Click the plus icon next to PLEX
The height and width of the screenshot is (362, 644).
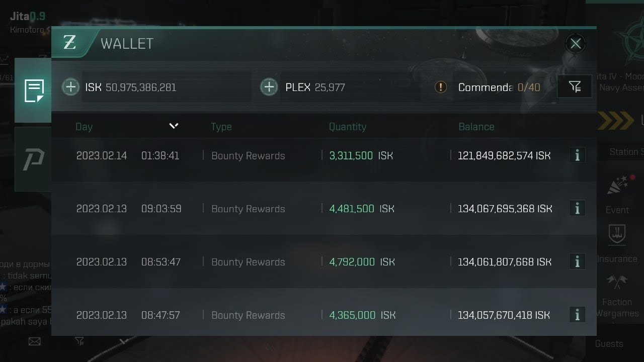tap(269, 87)
